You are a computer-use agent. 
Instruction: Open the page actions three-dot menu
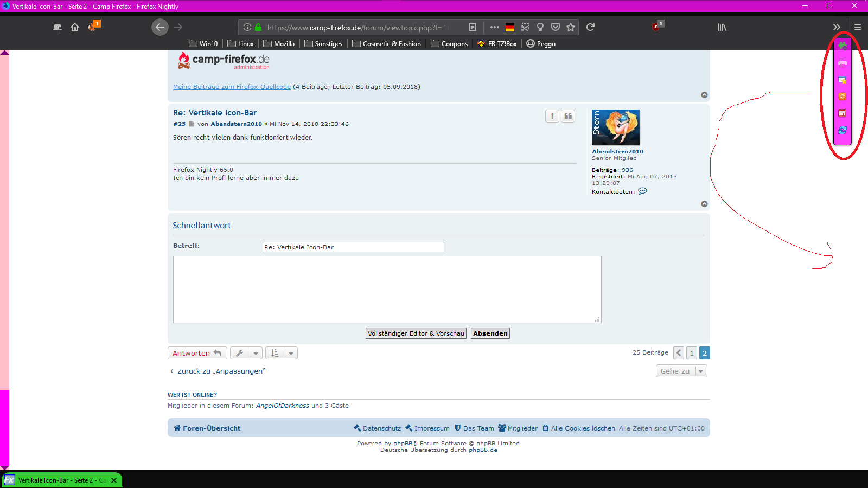click(494, 27)
